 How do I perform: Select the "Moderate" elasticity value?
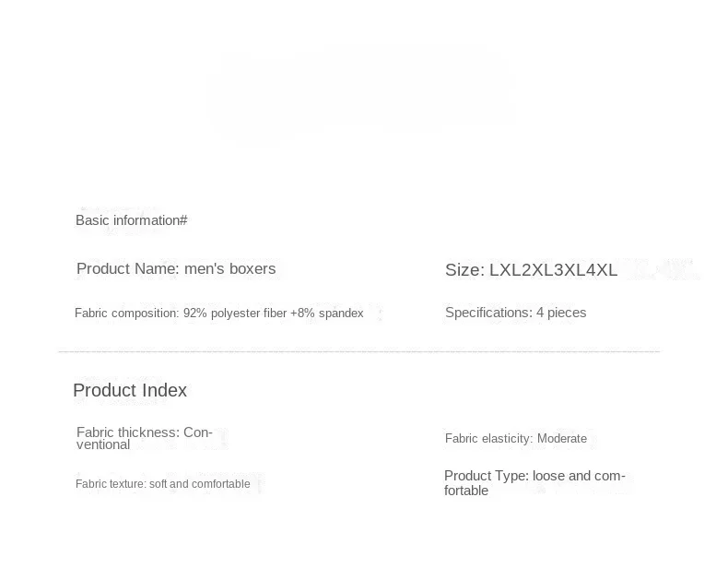point(562,439)
